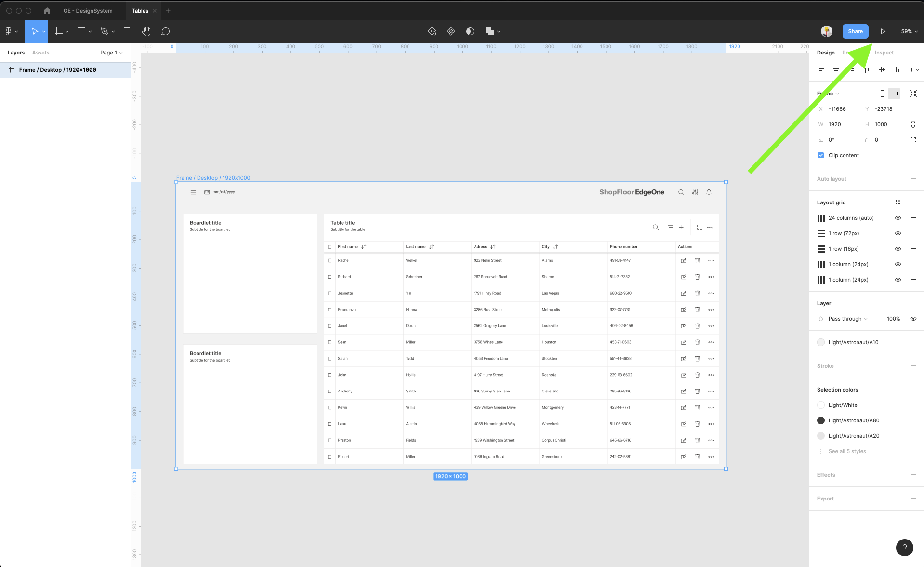The width and height of the screenshot is (924, 567).
Task: Switch to the Inspect tab
Action: (x=884, y=53)
